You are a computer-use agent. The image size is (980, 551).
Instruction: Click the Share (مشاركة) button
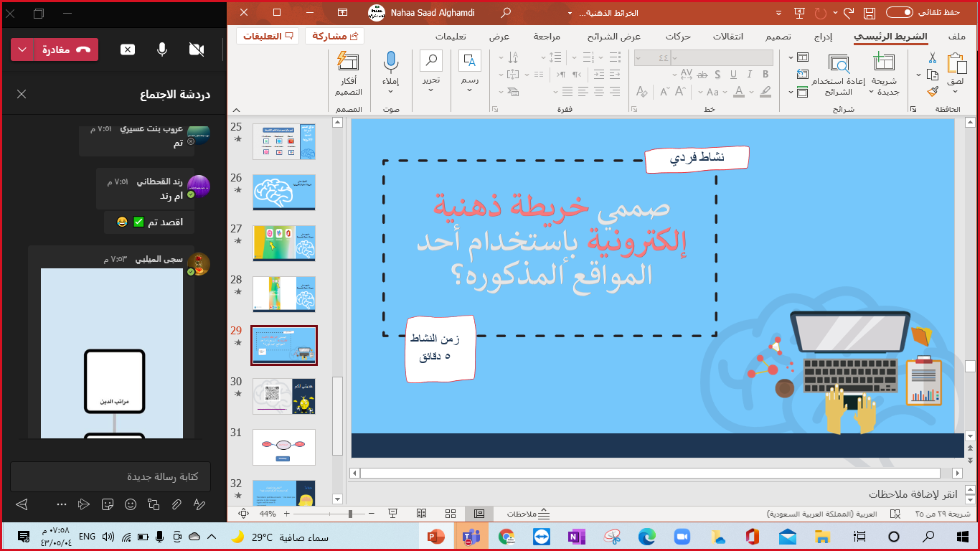coord(334,36)
